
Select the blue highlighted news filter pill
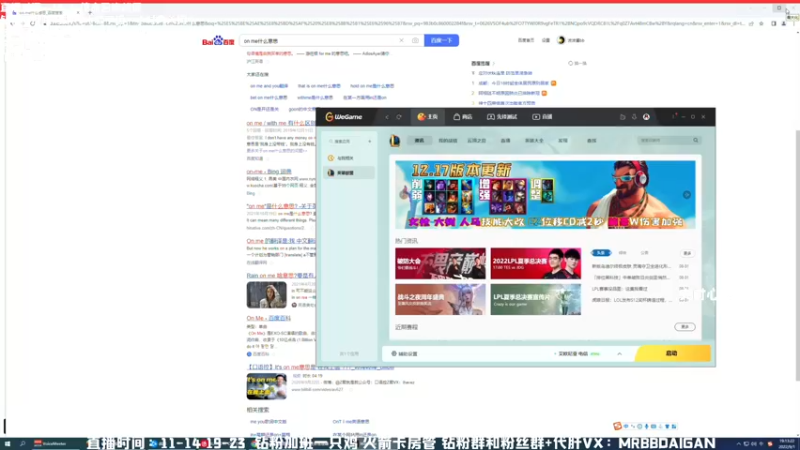pyautogui.click(x=601, y=253)
